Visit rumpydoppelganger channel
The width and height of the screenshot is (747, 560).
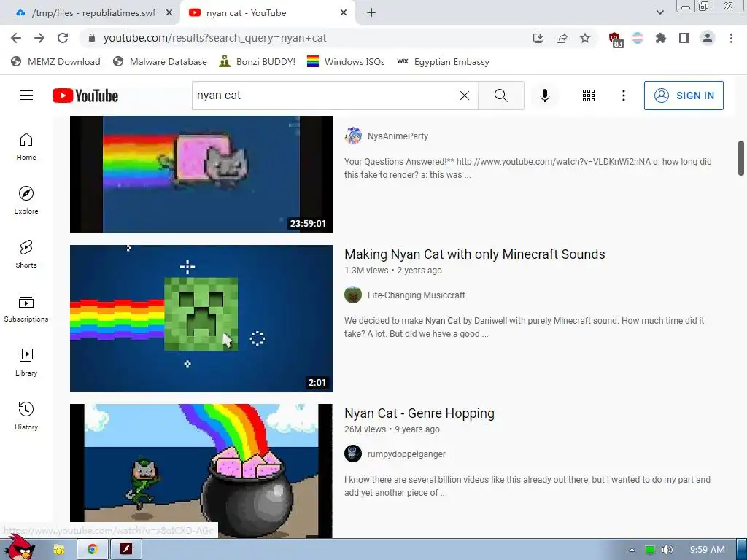[406, 454]
